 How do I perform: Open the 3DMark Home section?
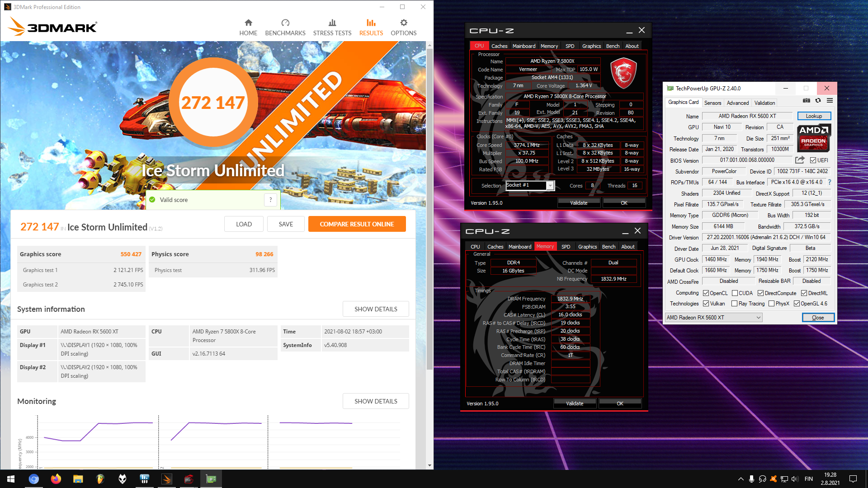(248, 28)
